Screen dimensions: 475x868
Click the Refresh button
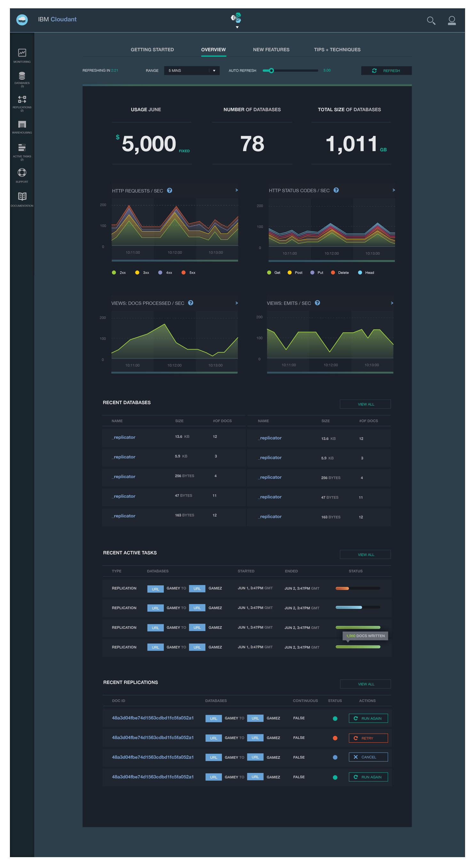[x=386, y=70]
